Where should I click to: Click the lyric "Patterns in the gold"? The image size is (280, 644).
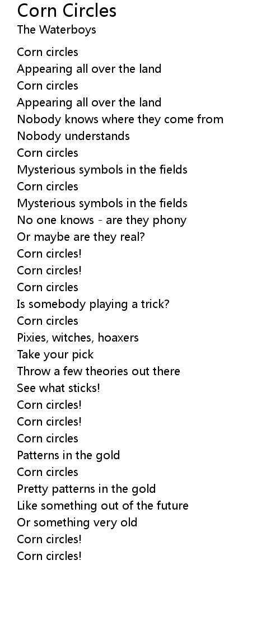(68, 455)
